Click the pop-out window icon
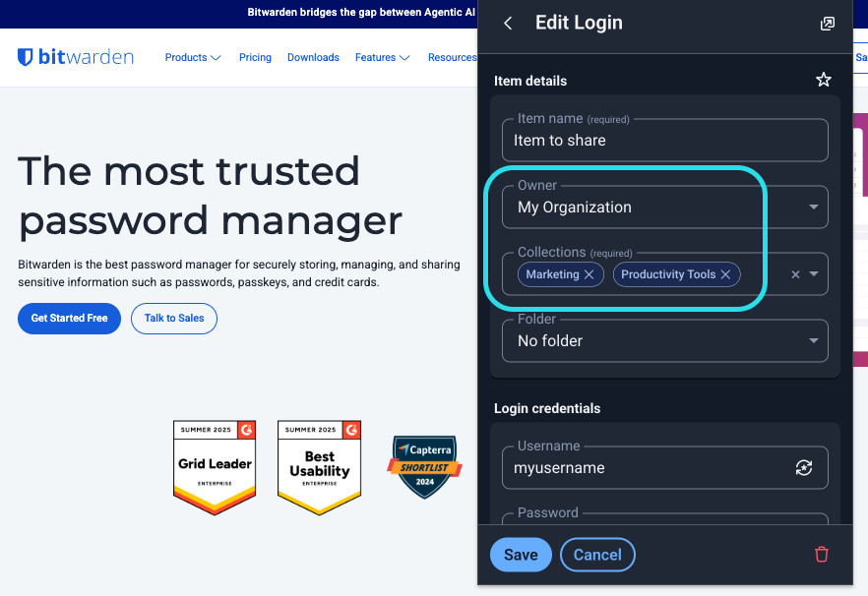 (828, 24)
